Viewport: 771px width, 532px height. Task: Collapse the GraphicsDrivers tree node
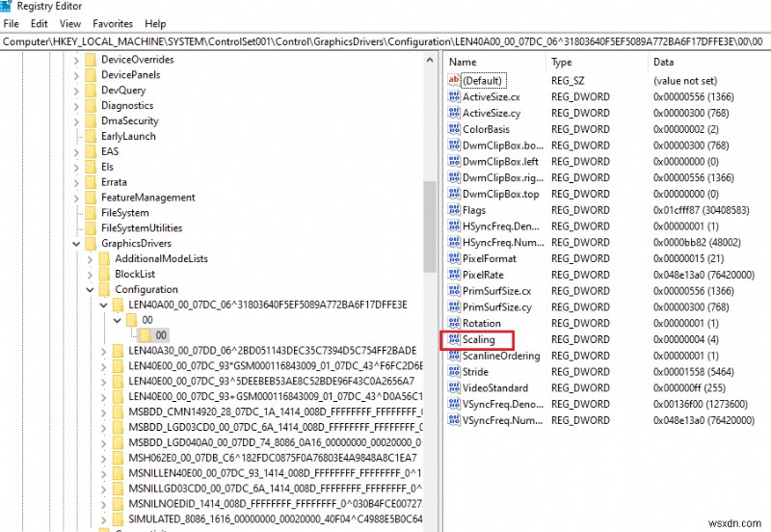tap(76, 244)
